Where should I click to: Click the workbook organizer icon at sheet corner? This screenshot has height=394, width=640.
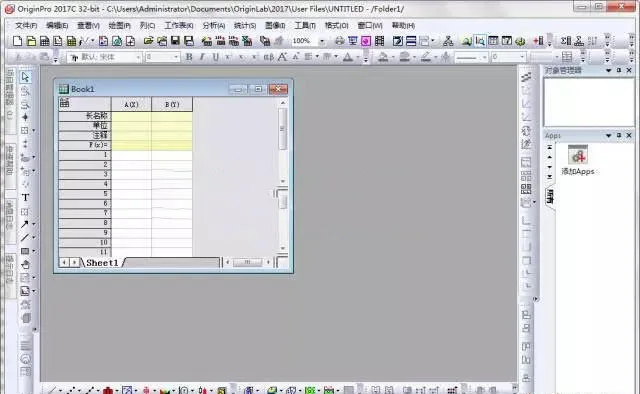pos(64,104)
